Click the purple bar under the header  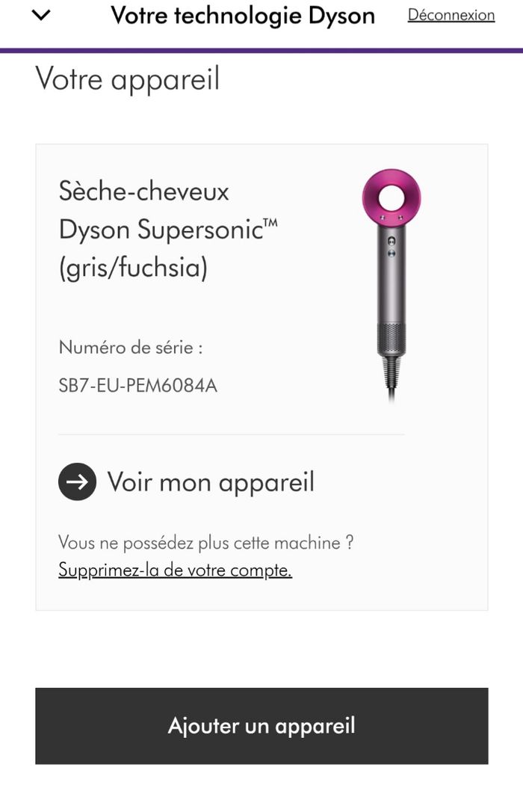[261, 50]
